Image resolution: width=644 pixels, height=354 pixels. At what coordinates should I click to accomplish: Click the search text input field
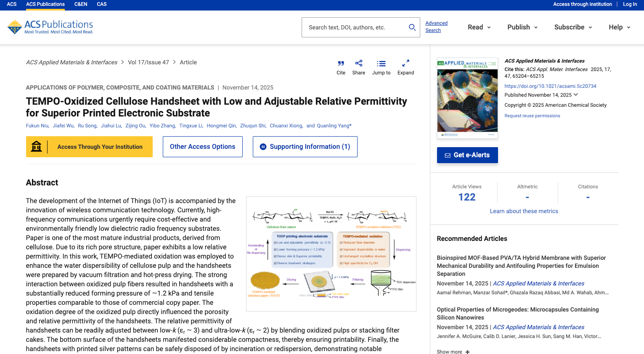[x=355, y=27]
